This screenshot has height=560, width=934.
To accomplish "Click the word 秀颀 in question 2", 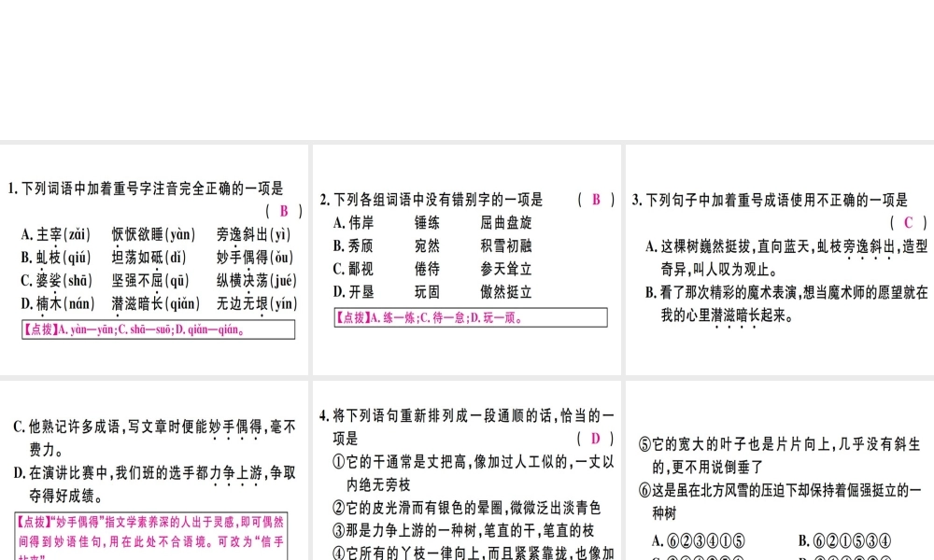I will click(361, 245).
